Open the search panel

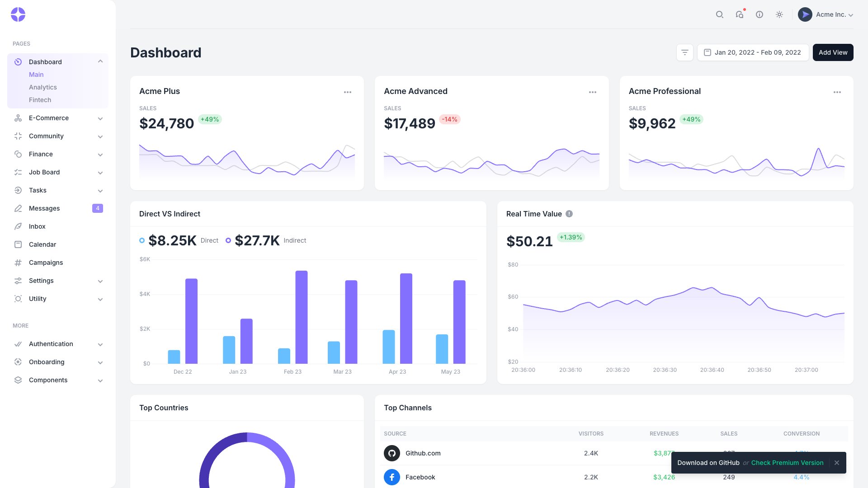pos(719,14)
